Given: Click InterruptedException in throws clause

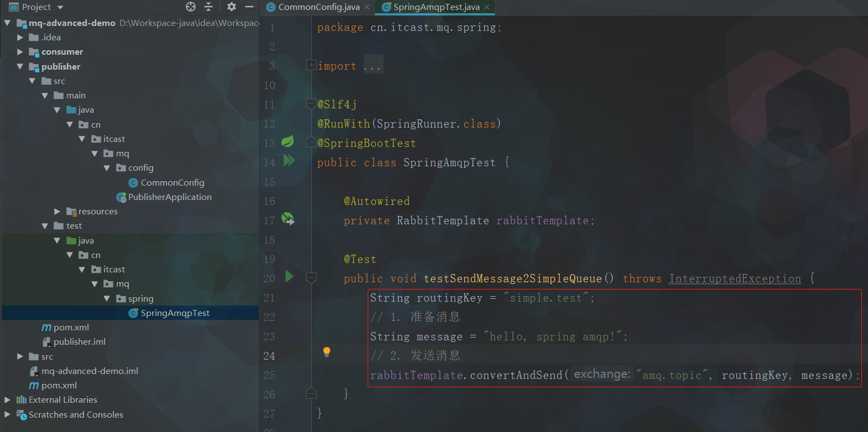Looking at the screenshot, I should tap(735, 278).
